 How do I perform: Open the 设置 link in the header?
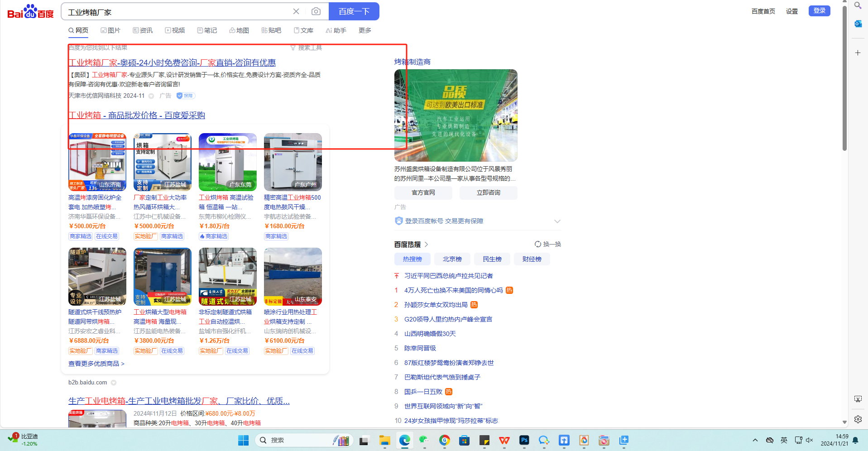[792, 11]
